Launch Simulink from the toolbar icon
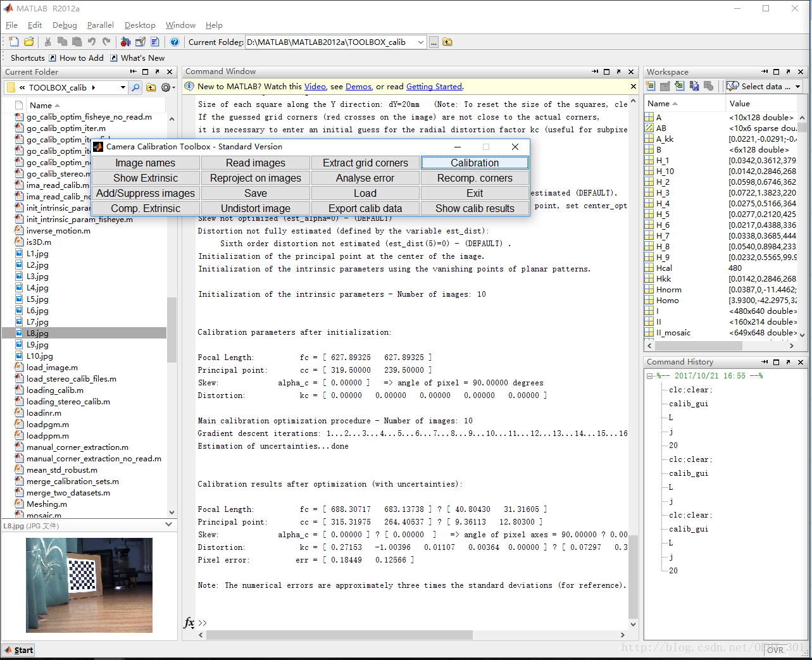This screenshot has height=660, width=812. coord(125,42)
